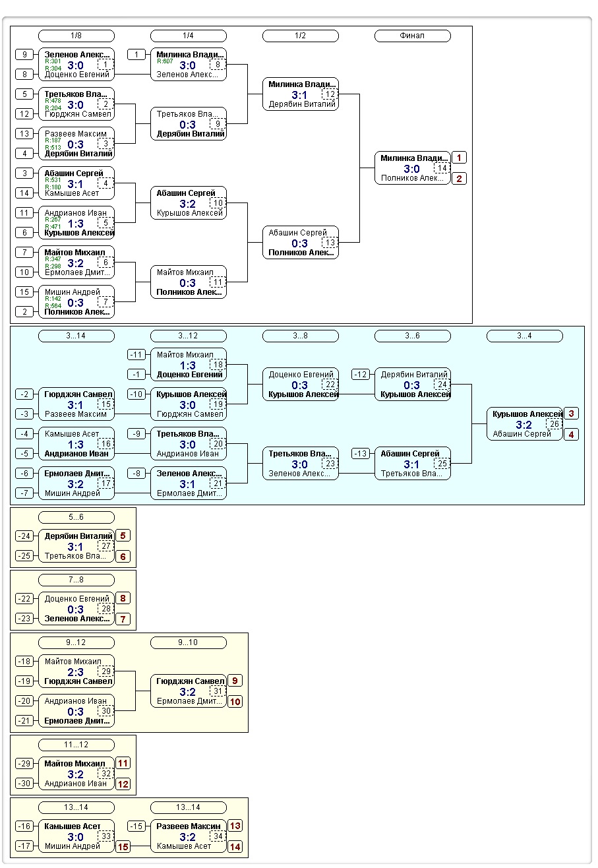Click the red place badge 5 beside Дерябин Виталий
The image size is (598, 868).
point(123,536)
